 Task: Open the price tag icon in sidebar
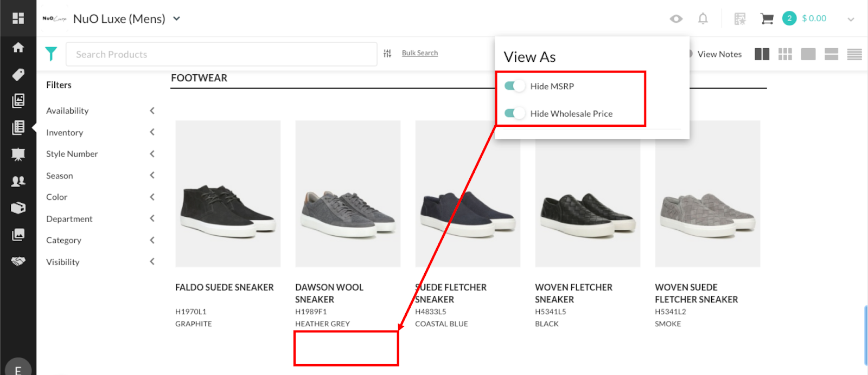tap(18, 74)
